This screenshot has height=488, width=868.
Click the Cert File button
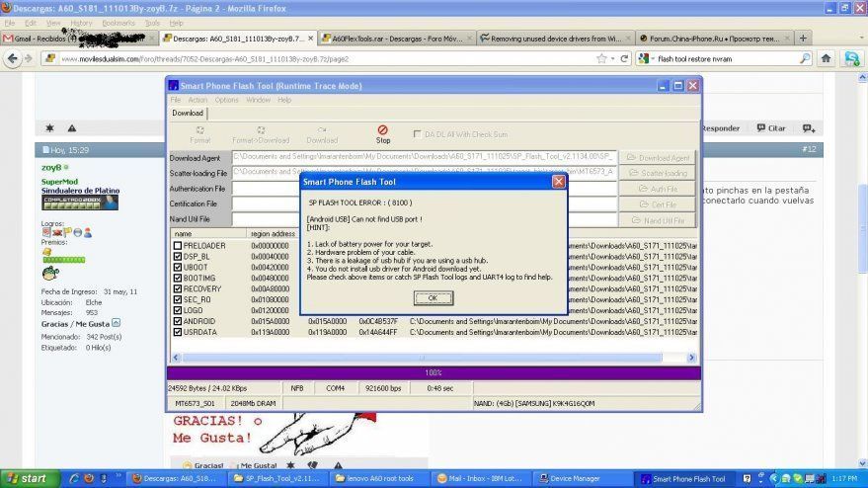pyautogui.click(x=657, y=204)
